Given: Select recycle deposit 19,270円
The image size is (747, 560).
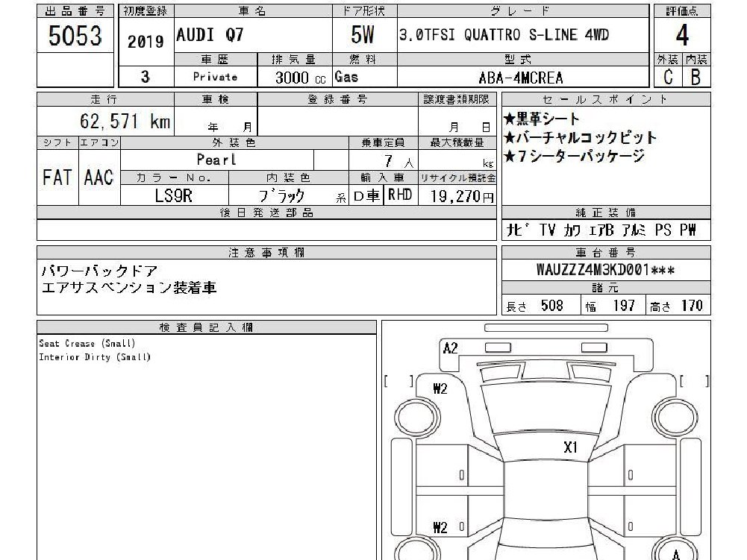Looking at the screenshot, I should [x=462, y=196].
